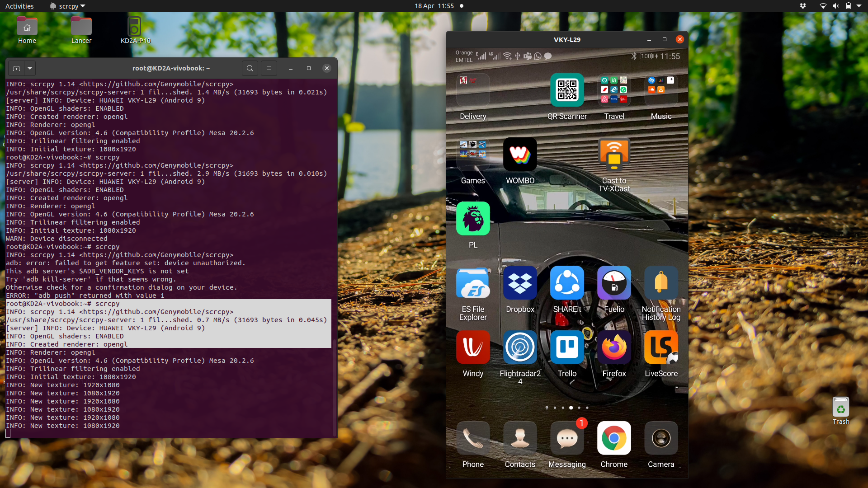Open Flightradar24 app
Viewport: 868px width, 488px height.
[x=520, y=347]
